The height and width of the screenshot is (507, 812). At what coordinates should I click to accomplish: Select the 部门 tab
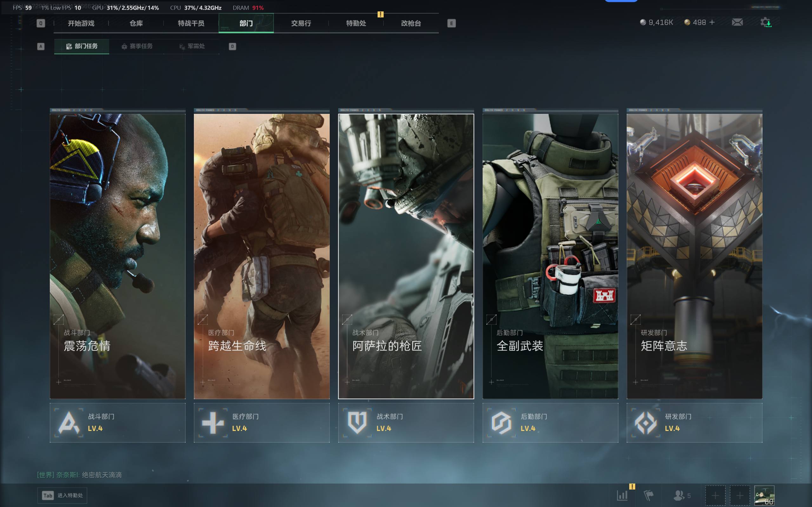coord(246,23)
